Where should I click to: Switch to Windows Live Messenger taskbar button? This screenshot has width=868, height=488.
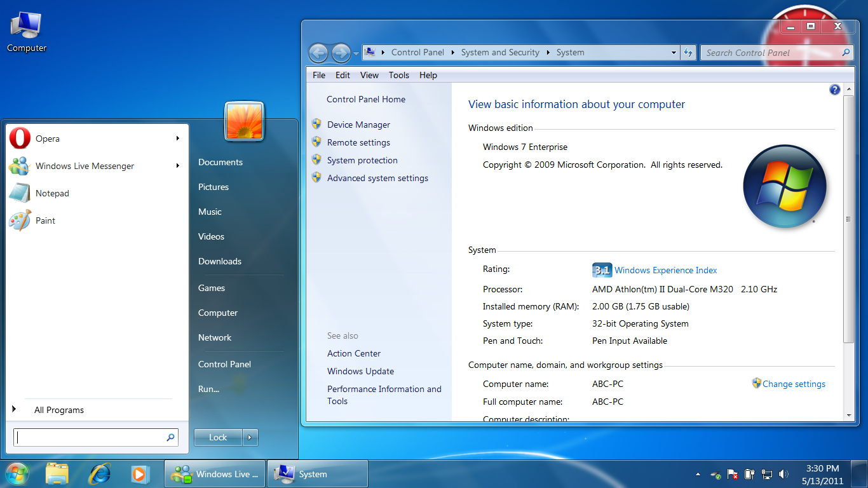215,474
